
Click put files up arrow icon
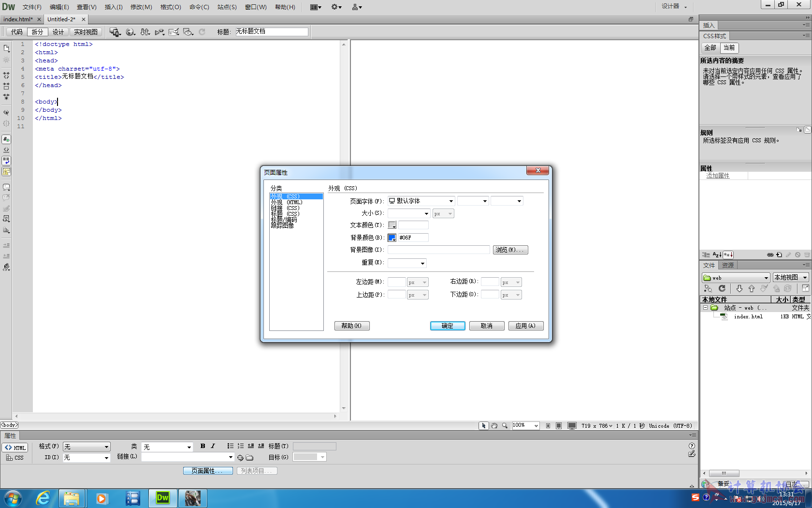[x=752, y=288]
